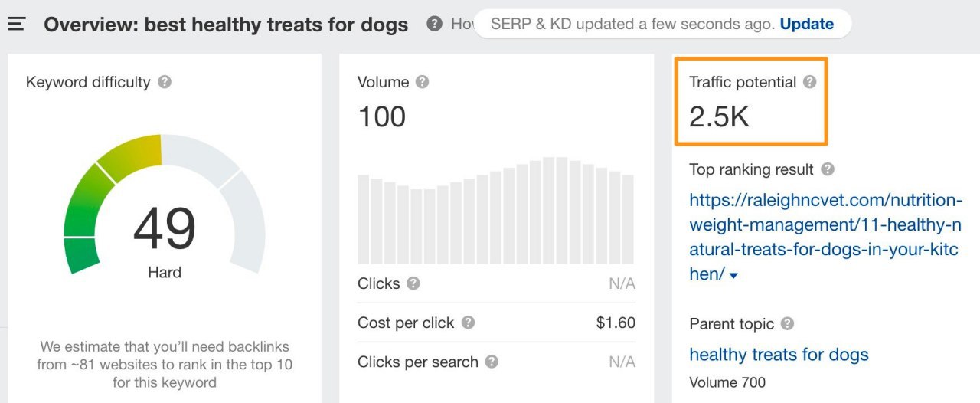Click help icon beside Cost per click
This screenshot has width=980, height=403.
click(x=468, y=323)
